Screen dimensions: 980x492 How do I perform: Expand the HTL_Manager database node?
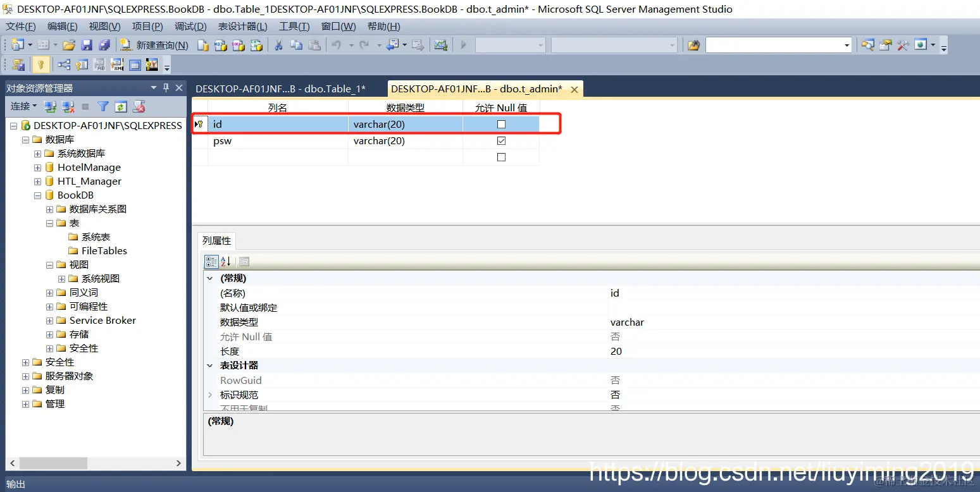37,181
